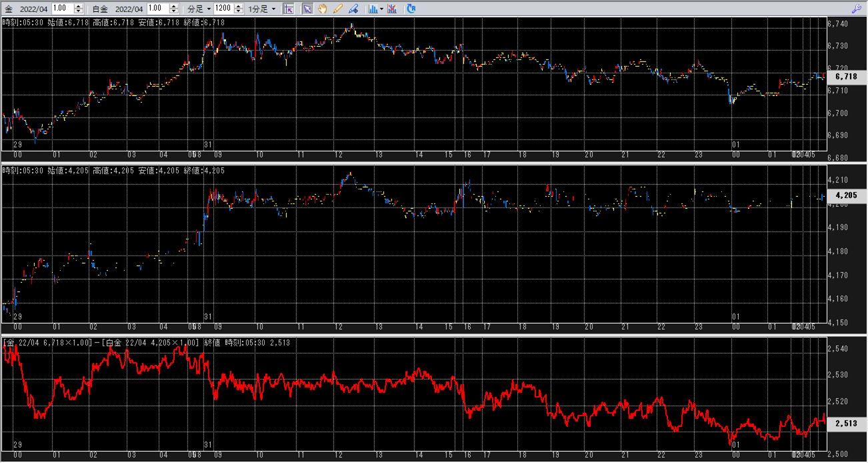Pick the pencil drawing tool
Screen dimensions: 868x463
coord(338,9)
